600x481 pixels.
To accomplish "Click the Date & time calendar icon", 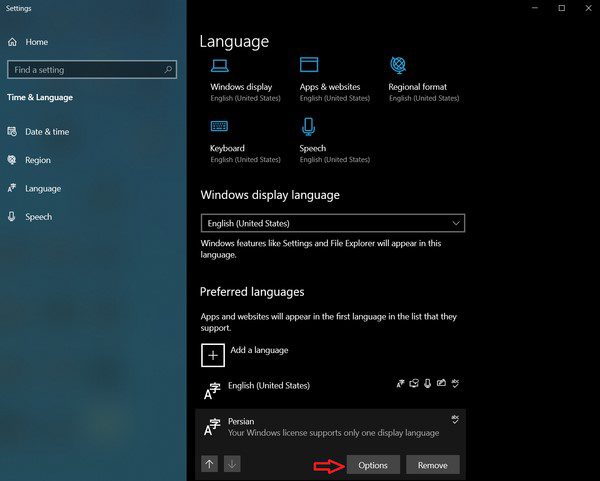I will (x=12, y=132).
